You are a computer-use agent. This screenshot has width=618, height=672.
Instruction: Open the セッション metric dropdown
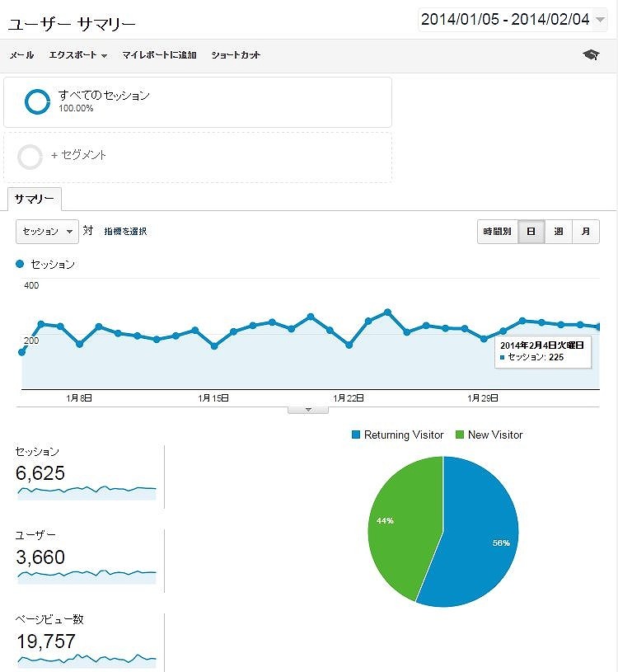(x=47, y=232)
